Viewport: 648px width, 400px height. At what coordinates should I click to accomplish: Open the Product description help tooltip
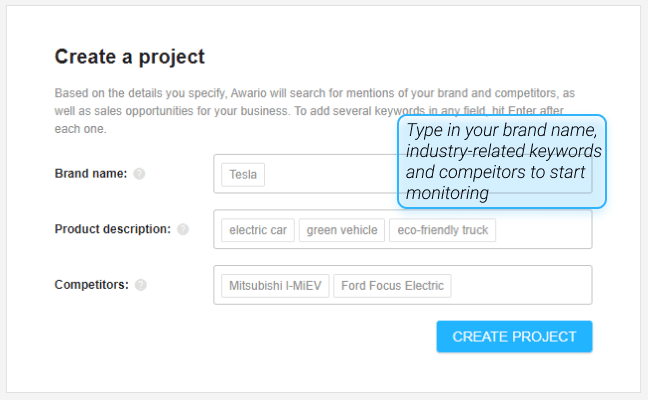(x=183, y=229)
